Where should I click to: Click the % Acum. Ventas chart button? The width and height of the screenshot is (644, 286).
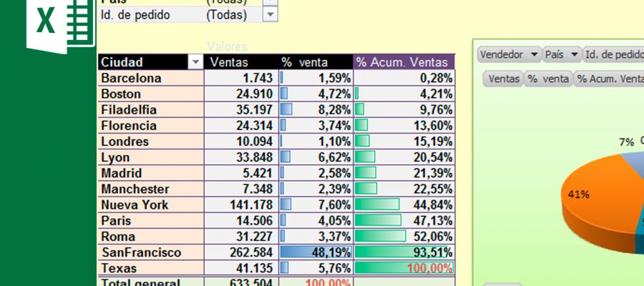click(x=609, y=79)
